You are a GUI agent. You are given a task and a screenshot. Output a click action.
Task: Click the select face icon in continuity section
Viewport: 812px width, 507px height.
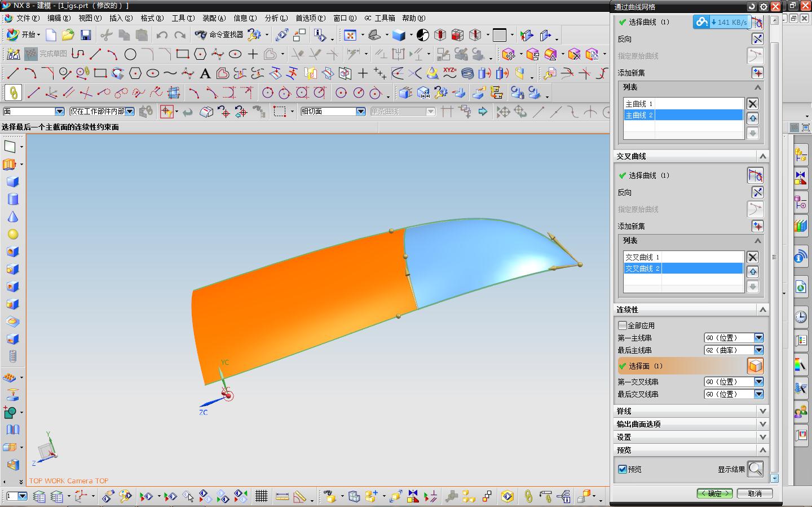755,366
